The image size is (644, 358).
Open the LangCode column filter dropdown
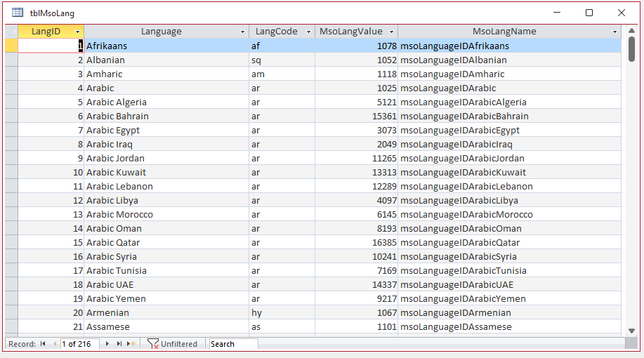pyautogui.click(x=308, y=32)
